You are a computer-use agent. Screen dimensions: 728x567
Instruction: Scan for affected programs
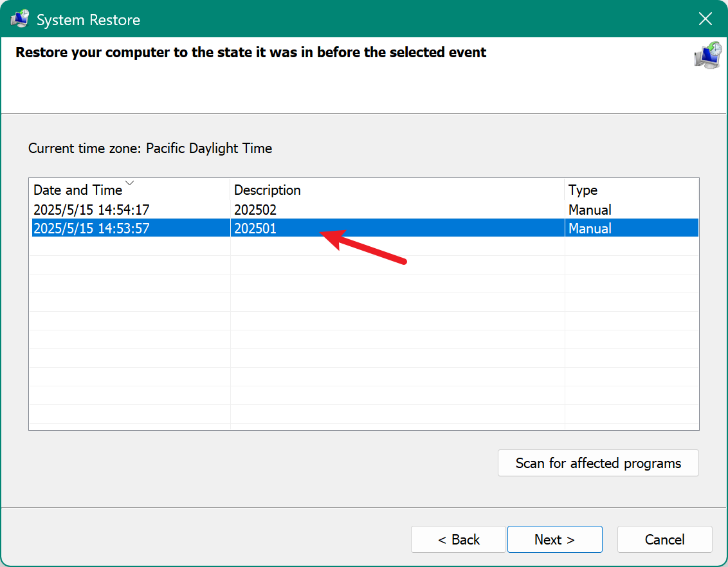[x=598, y=463]
